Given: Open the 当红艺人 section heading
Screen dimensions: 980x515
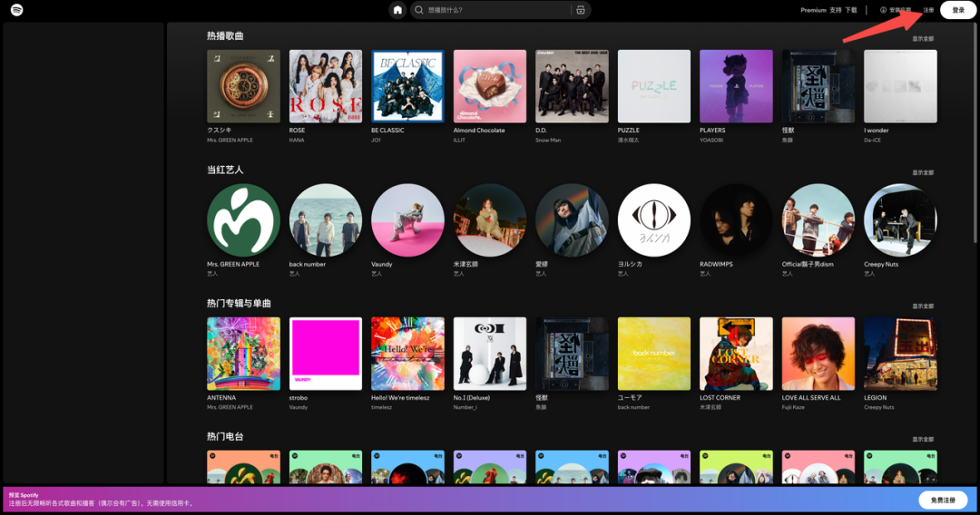Looking at the screenshot, I should pos(225,170).
